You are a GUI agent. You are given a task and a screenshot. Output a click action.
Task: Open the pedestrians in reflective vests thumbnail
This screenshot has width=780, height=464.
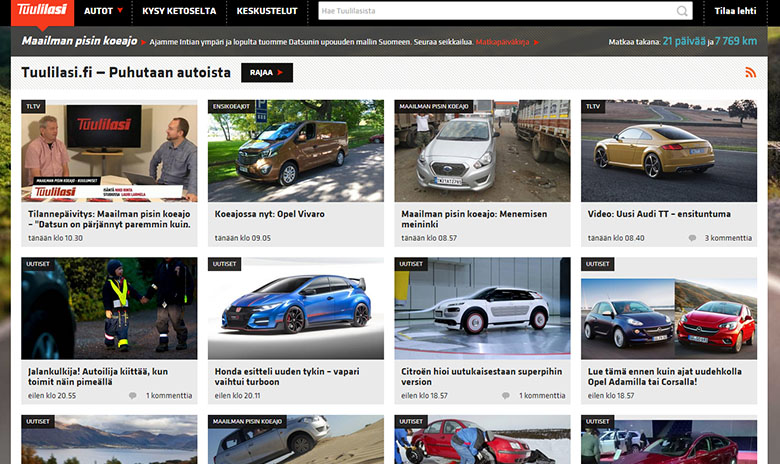(x=109, y=308)
